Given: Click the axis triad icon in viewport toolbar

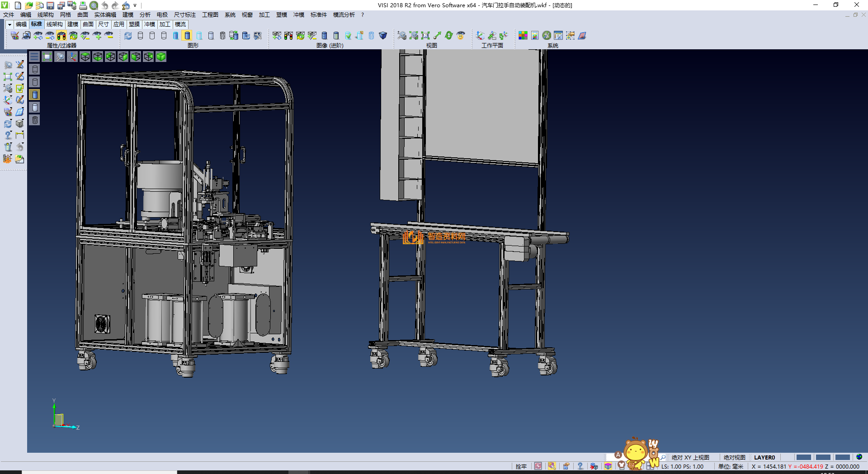Looking at the screenshot, I should click(72, 57).
